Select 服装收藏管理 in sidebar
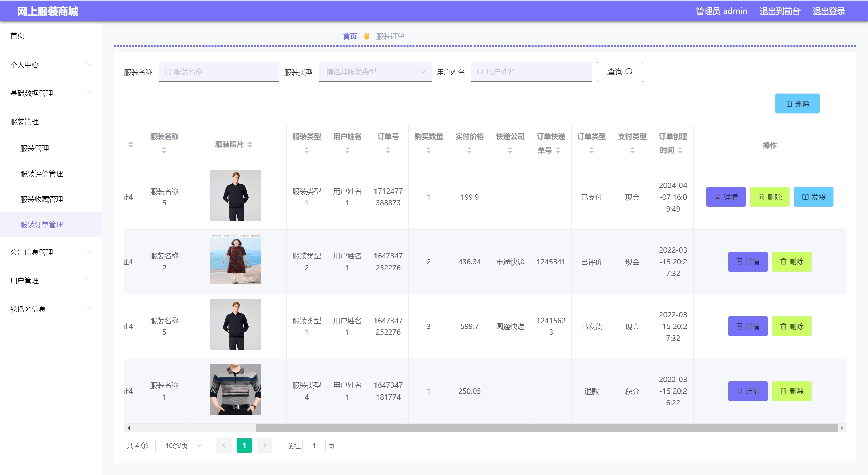868x475 pixels. click(42, 199)
